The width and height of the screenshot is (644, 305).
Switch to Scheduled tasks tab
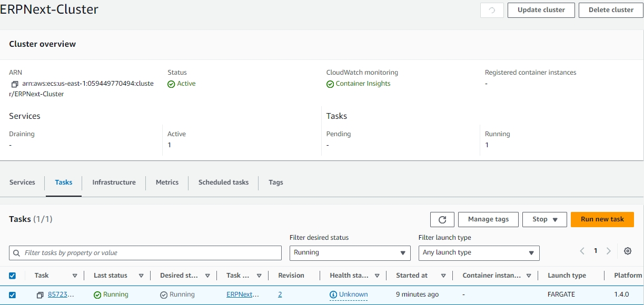pos(223,182)
